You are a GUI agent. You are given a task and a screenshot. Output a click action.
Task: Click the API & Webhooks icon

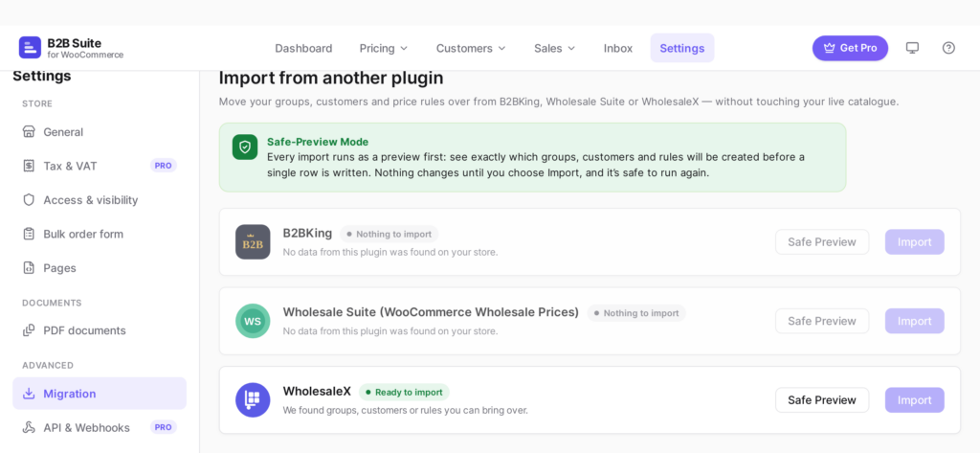[29, 427]
